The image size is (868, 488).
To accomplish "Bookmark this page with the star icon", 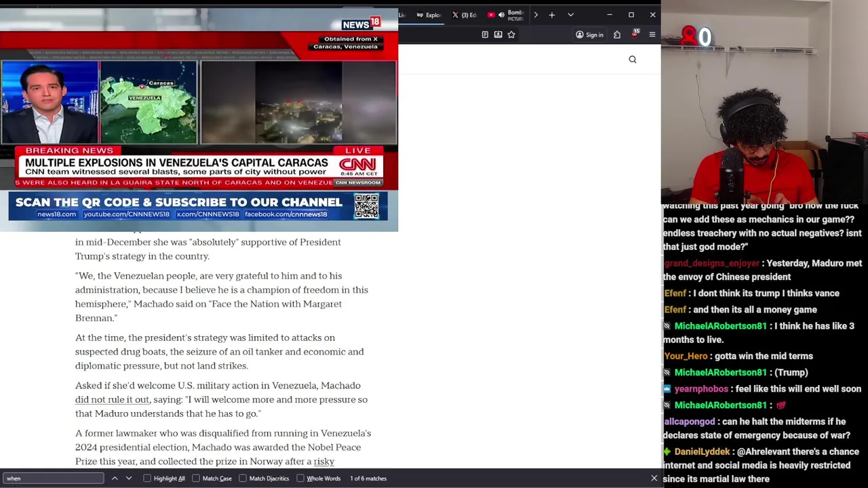I will coord(511,35).
